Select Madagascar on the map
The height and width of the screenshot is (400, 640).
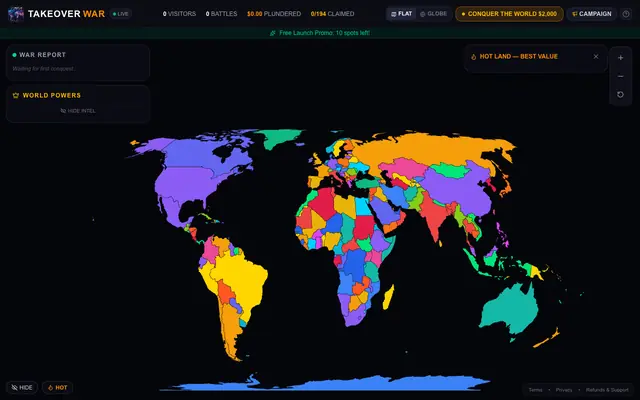(x=389, y=297)
